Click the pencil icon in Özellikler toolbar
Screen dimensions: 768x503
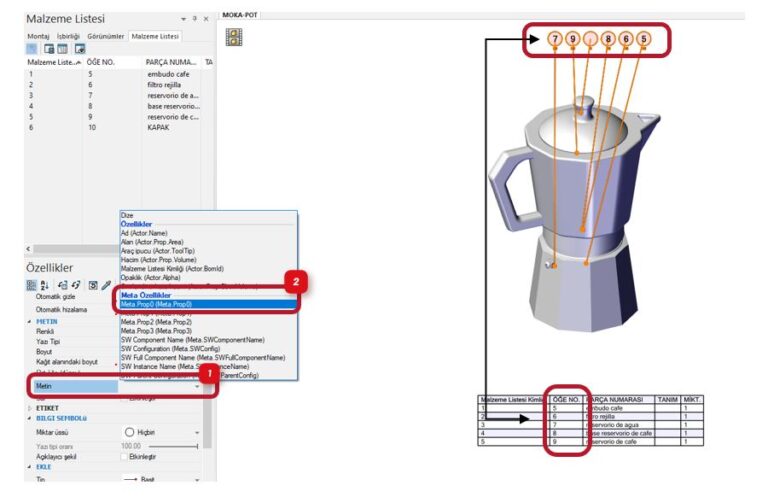click(107, 285)
